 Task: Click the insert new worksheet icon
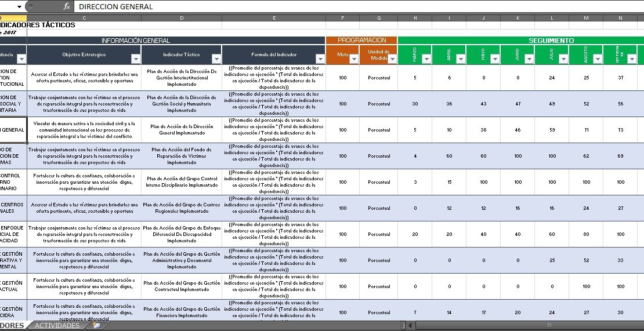tap(97, 326)
